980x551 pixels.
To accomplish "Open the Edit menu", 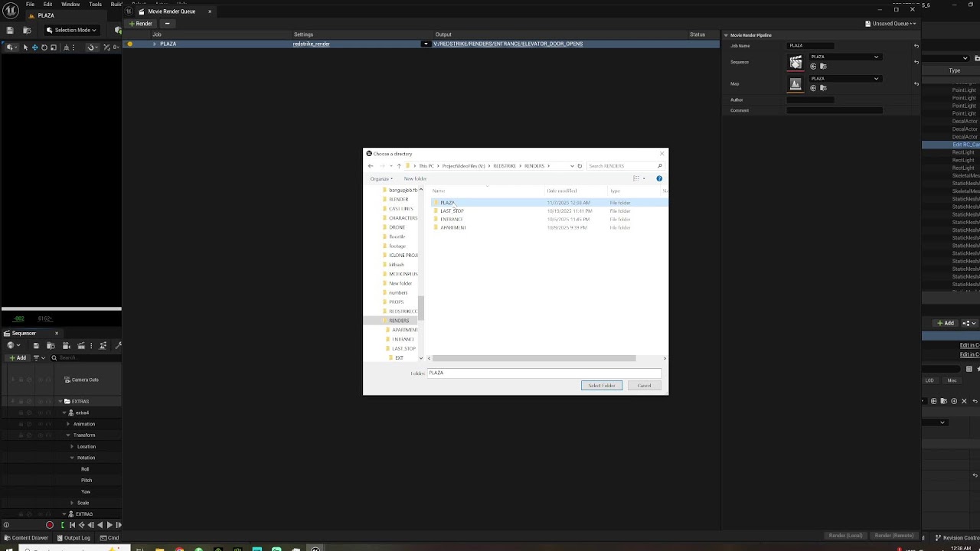I will point(47,4).
